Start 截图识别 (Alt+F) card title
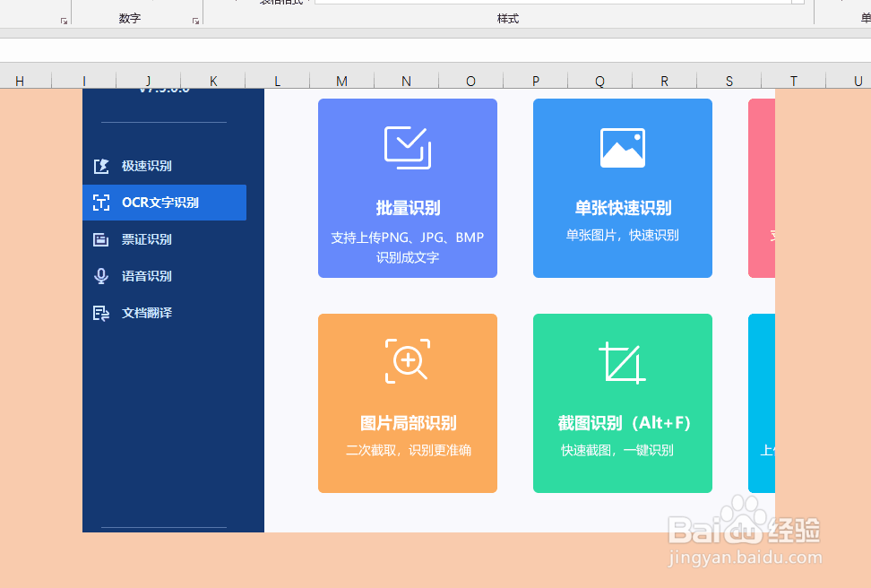The height and width of the screenshot is (588, 871). click(624, 423)
